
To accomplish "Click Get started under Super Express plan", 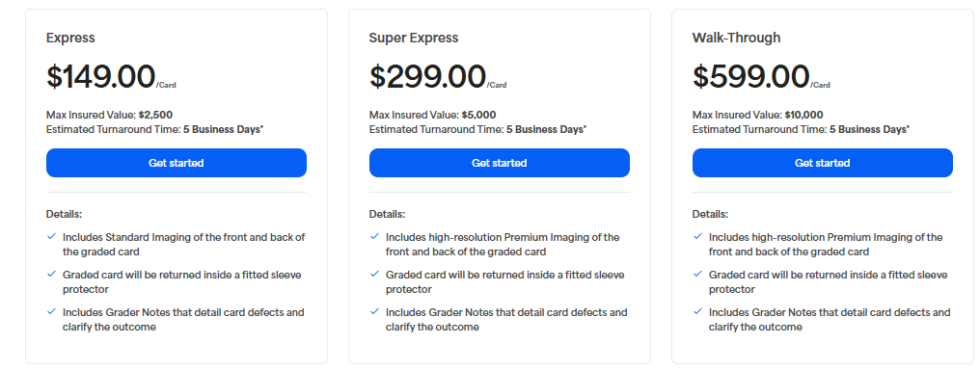I will coord(500,163).
